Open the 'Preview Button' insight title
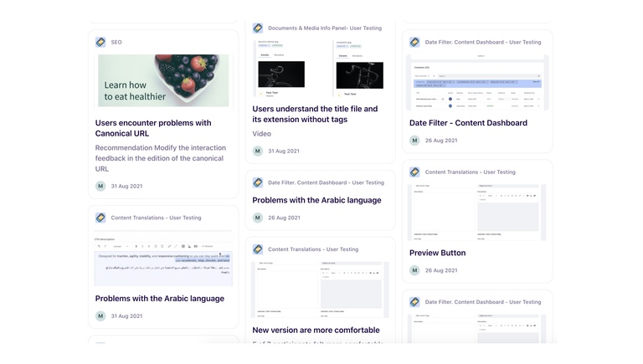This screenshot has height=364, width=643. (437, 253)
